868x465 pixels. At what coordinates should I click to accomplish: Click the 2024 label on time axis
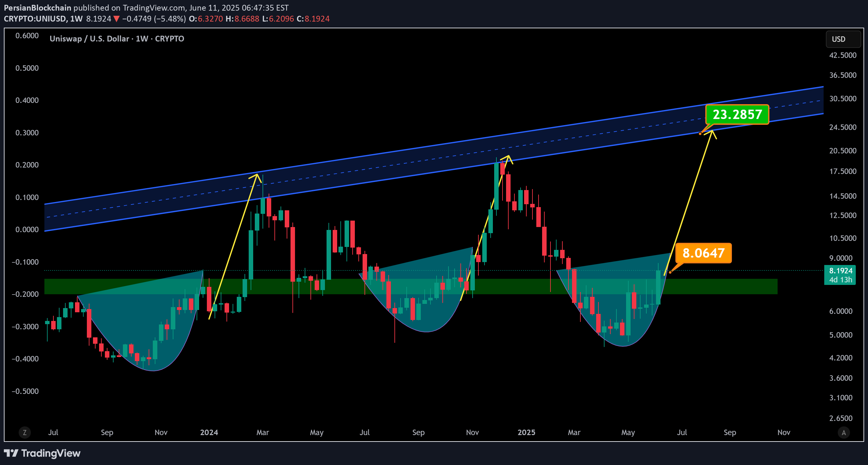pos(209,432)
